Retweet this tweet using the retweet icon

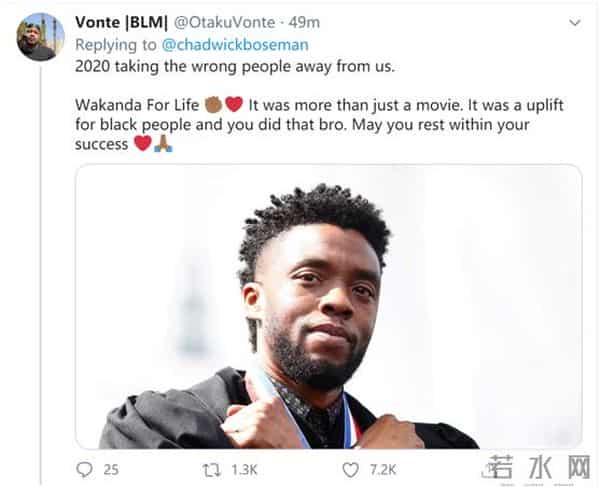click(211, 468)
